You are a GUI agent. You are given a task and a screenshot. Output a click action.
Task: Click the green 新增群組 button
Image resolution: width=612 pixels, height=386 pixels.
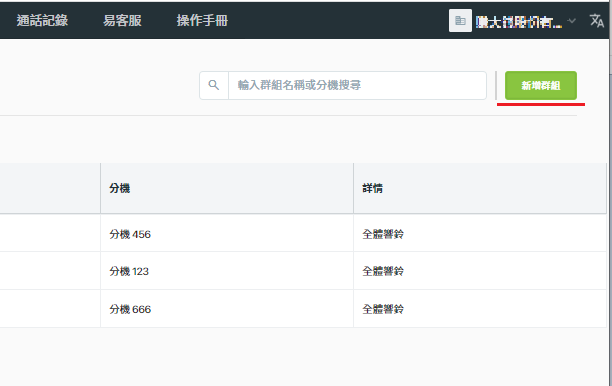(541, 85)
